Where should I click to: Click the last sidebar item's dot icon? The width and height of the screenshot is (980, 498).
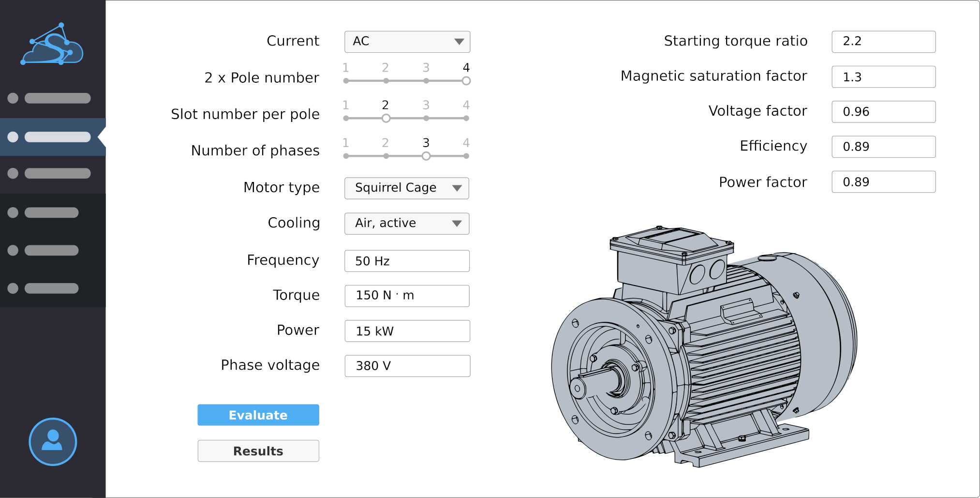tap(13, 288)
